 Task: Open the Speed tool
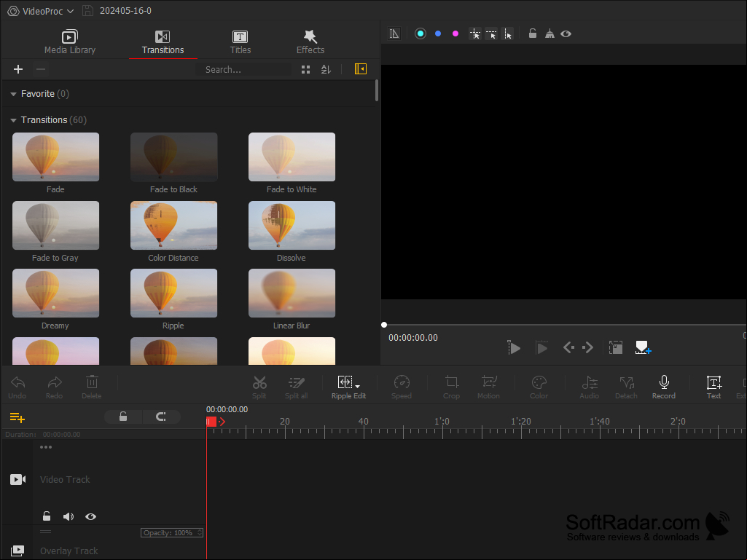pos(402,387)
